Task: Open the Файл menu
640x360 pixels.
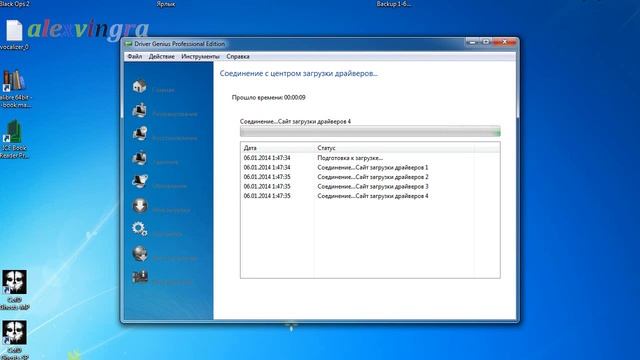Action: pyautogui.click(x=135, y=56)
